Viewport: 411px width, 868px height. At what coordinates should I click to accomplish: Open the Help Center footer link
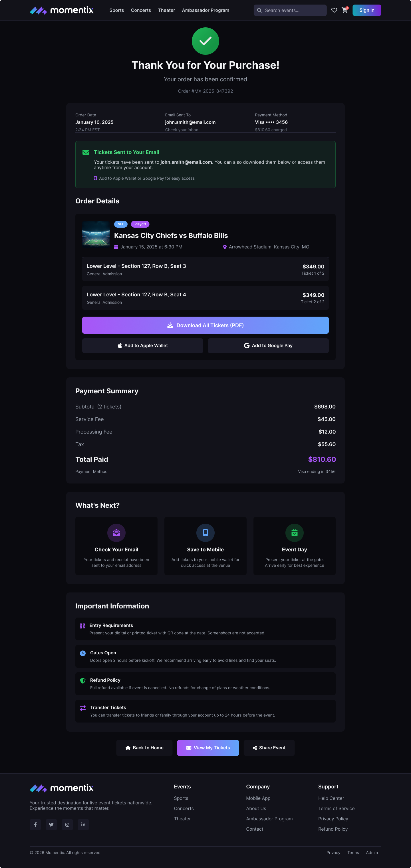tap(331, 798)
